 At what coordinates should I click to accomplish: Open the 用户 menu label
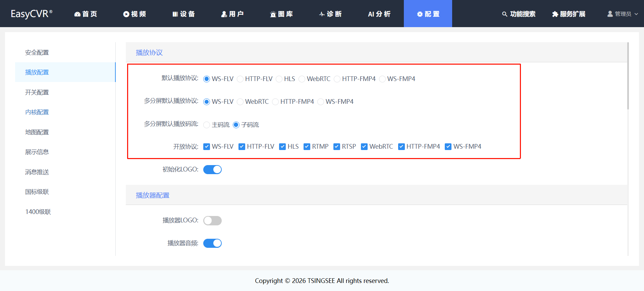coord(236,14)
